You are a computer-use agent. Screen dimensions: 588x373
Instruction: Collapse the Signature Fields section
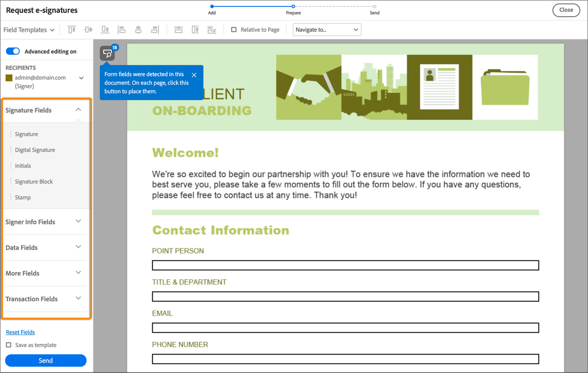[78, 109]
